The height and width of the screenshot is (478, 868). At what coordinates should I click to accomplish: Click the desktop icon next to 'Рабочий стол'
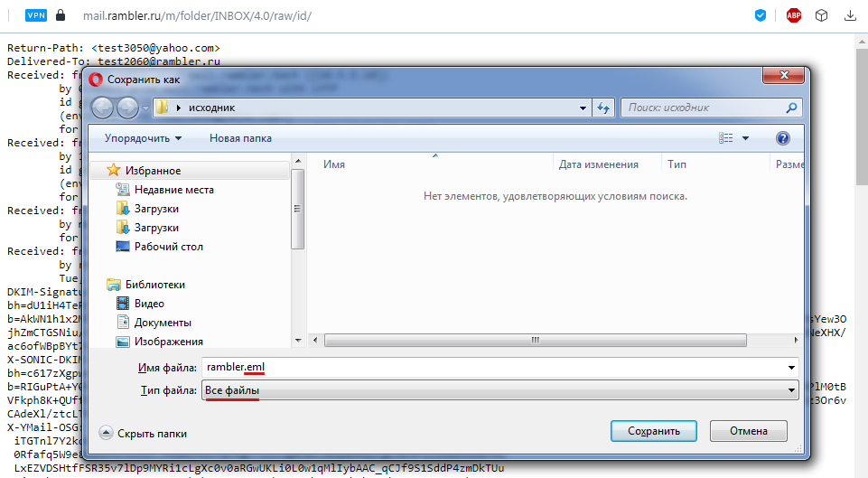click(x=122, y=246)
